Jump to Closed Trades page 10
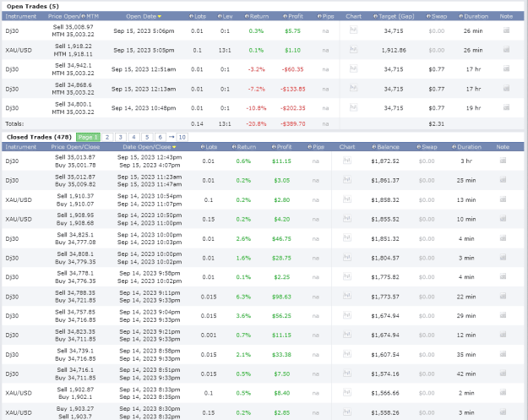This screenshot has width=528, height=420. 182,137
